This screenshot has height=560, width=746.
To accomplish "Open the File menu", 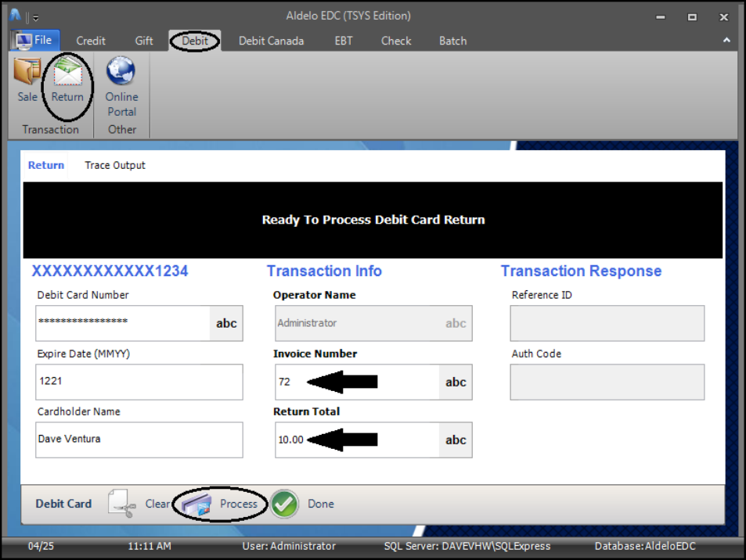I will pos(35,41).
